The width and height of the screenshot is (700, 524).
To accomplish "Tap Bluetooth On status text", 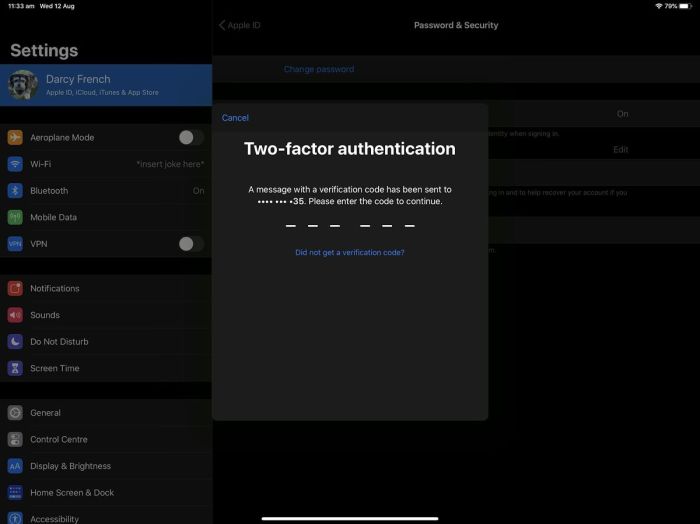I will click(198, 191).
